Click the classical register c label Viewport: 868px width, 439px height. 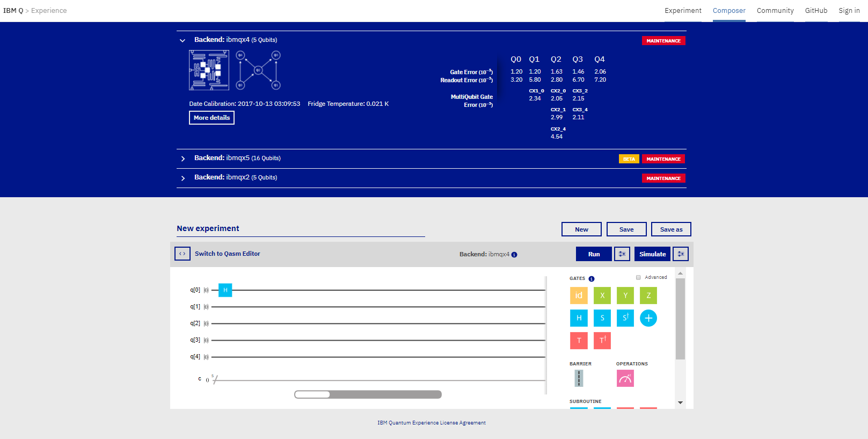pyautogui.click(x=200, y=379)
